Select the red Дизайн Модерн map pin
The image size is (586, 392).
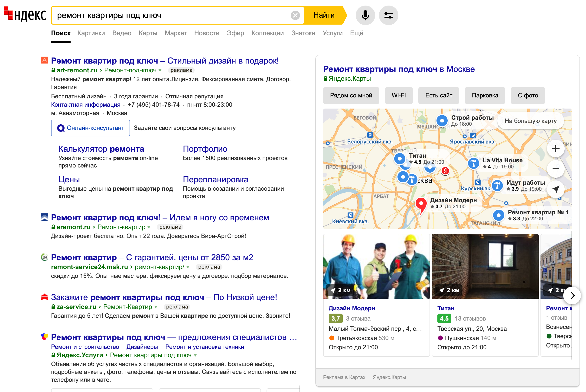421,206
